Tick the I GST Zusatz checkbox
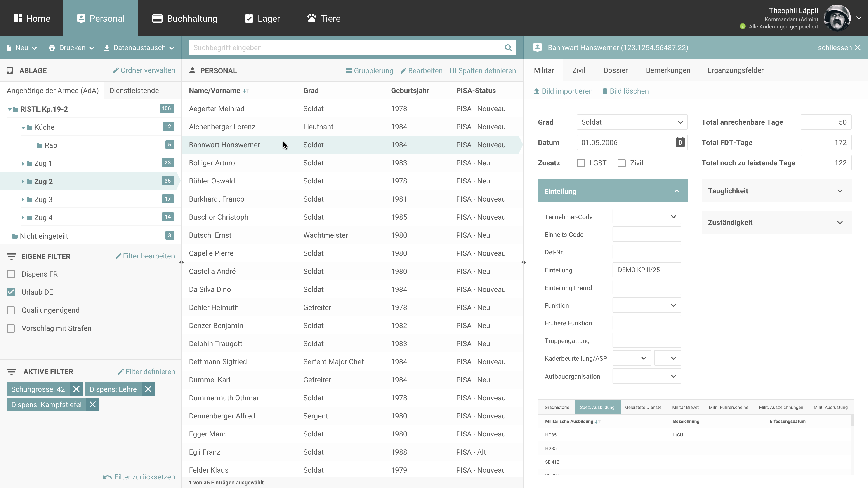 [581, 163]
